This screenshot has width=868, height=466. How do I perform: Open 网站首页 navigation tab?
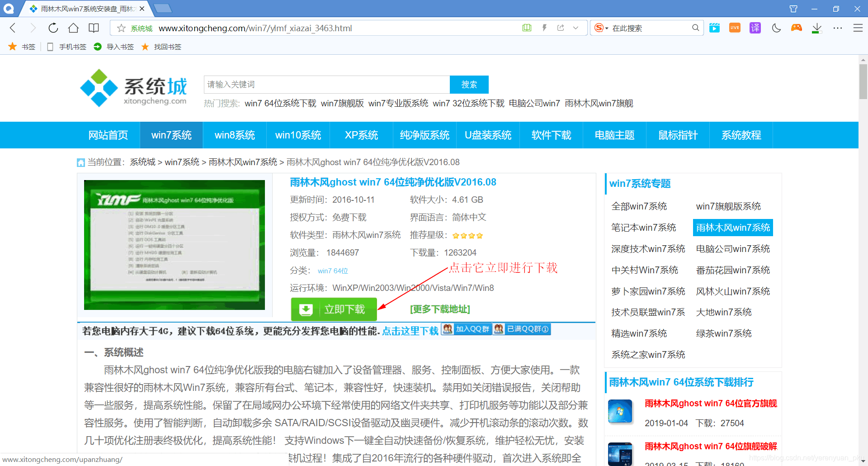coord(108,135)
